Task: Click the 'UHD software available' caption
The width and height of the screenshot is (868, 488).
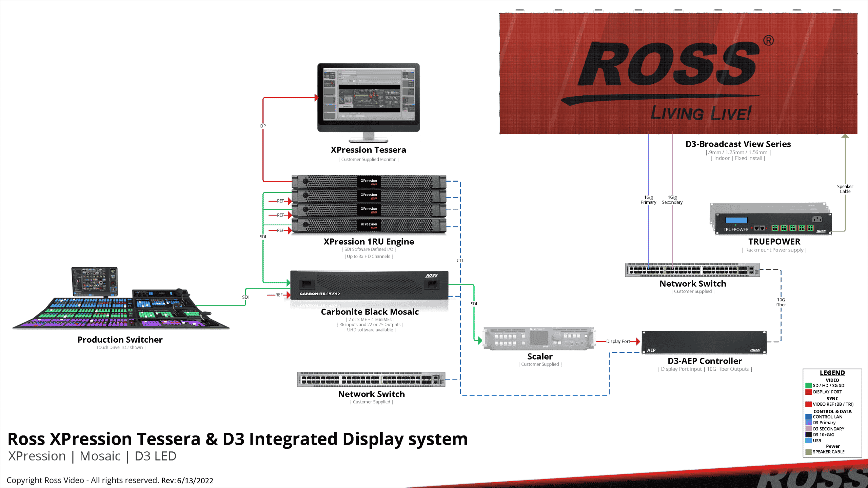Action: click(370, 330)
